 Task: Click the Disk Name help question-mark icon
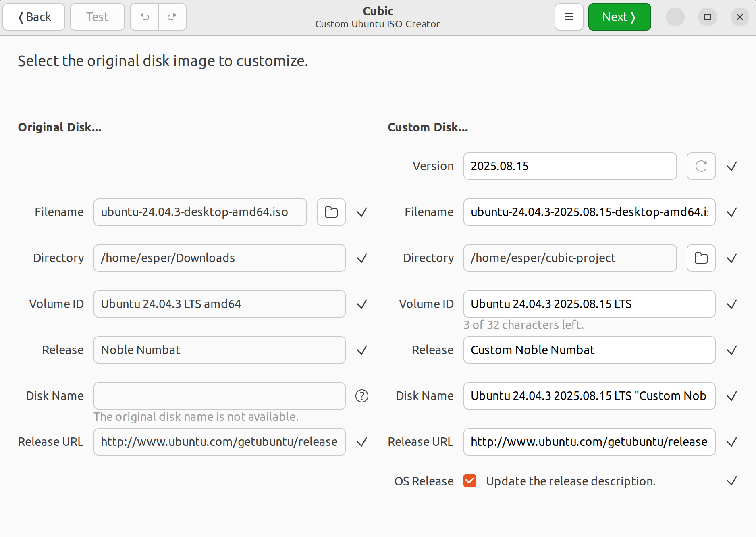point(361,396)
